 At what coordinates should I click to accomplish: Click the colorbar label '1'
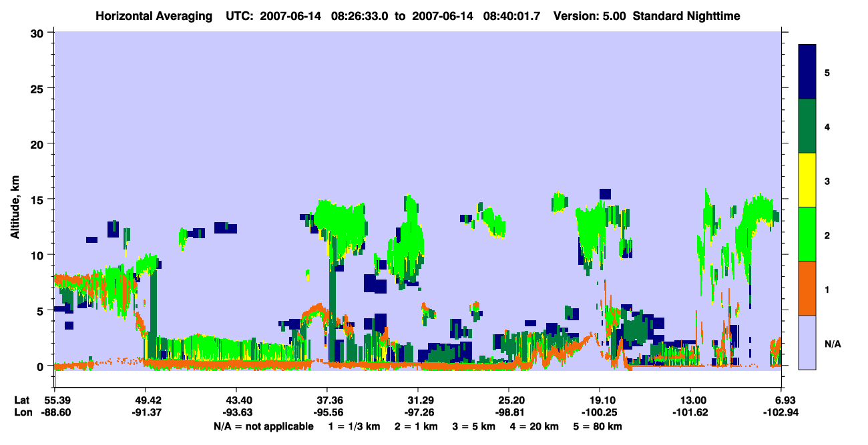pos(827,289)
